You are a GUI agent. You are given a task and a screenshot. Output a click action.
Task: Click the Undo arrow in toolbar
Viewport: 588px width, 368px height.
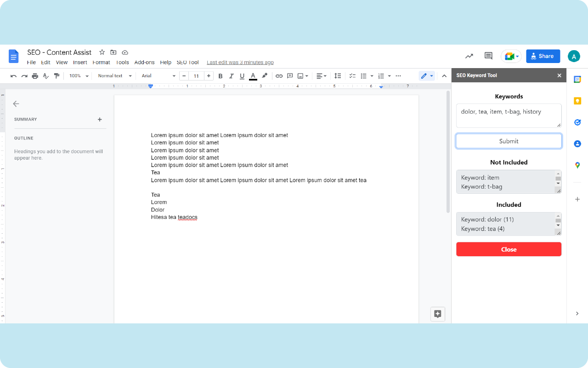pyautogui.click(x=13, y=76)
